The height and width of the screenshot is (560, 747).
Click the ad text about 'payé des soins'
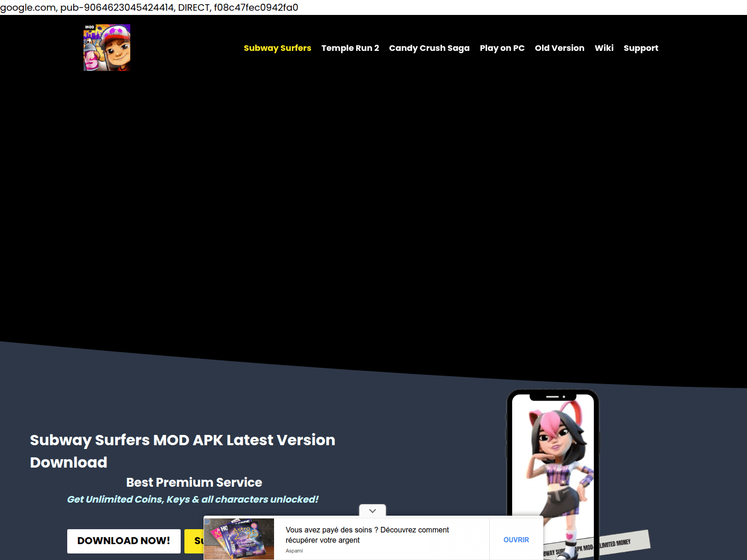(367, 535)
